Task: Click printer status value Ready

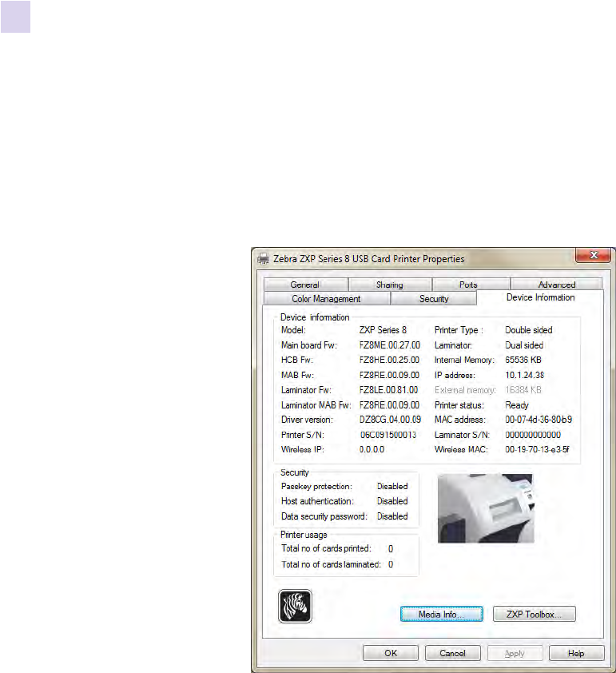Action: [517, 405]
